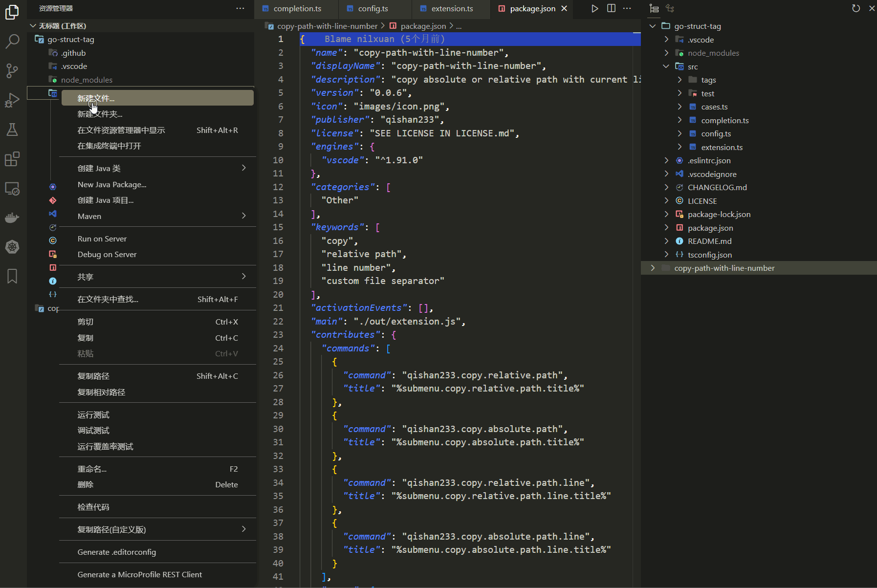Screen dimensions: 877x588
Task: Open explorer panel more actions ellipsis
Action: 240,8
